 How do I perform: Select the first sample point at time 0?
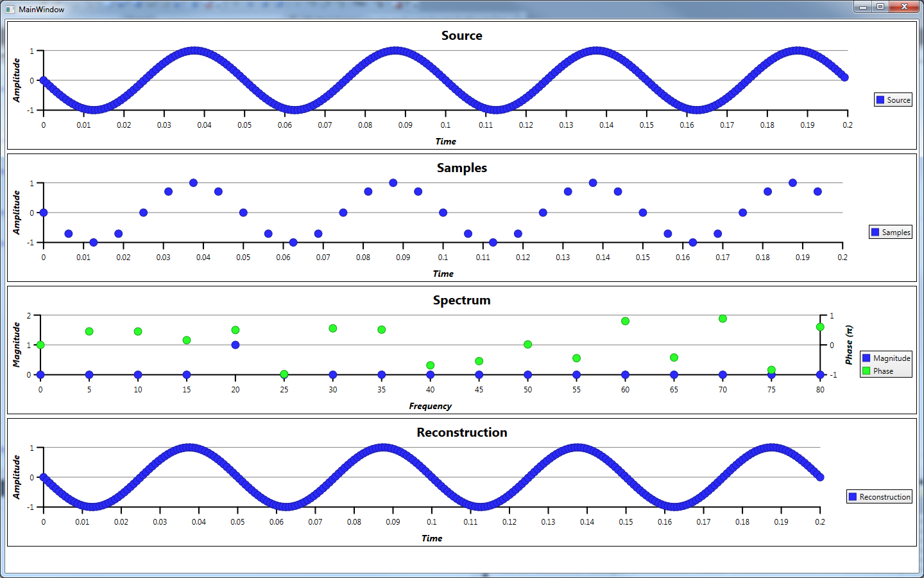44,213
